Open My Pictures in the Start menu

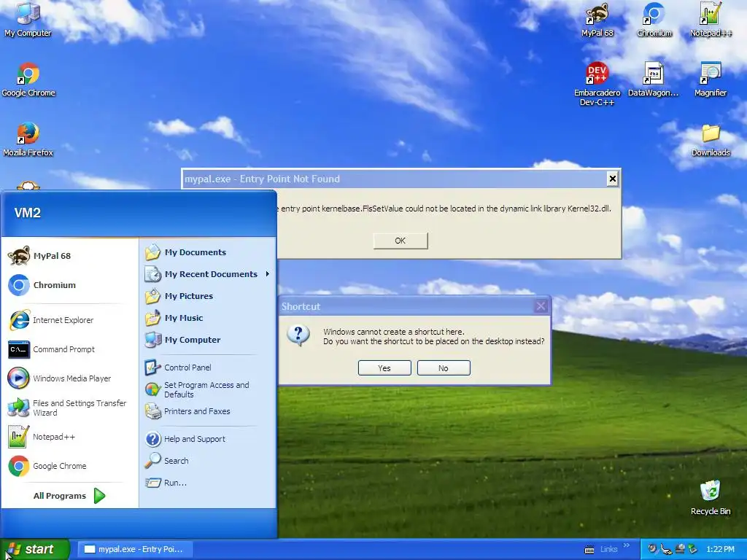pos(208,296)
